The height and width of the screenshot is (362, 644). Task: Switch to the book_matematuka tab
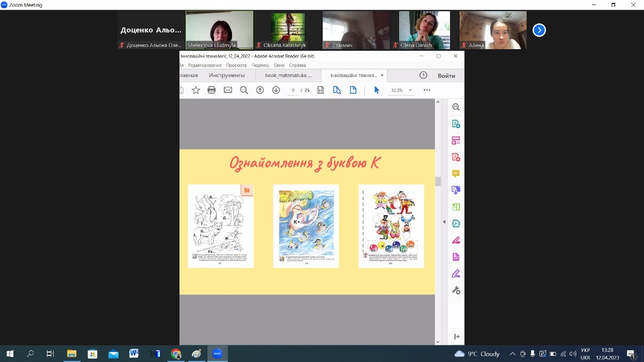point(288,75)
